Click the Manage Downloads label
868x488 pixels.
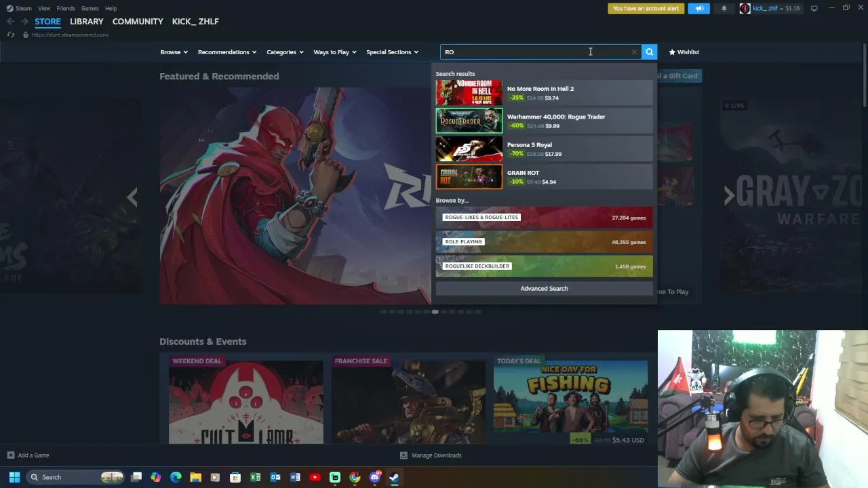coord(437,455)
